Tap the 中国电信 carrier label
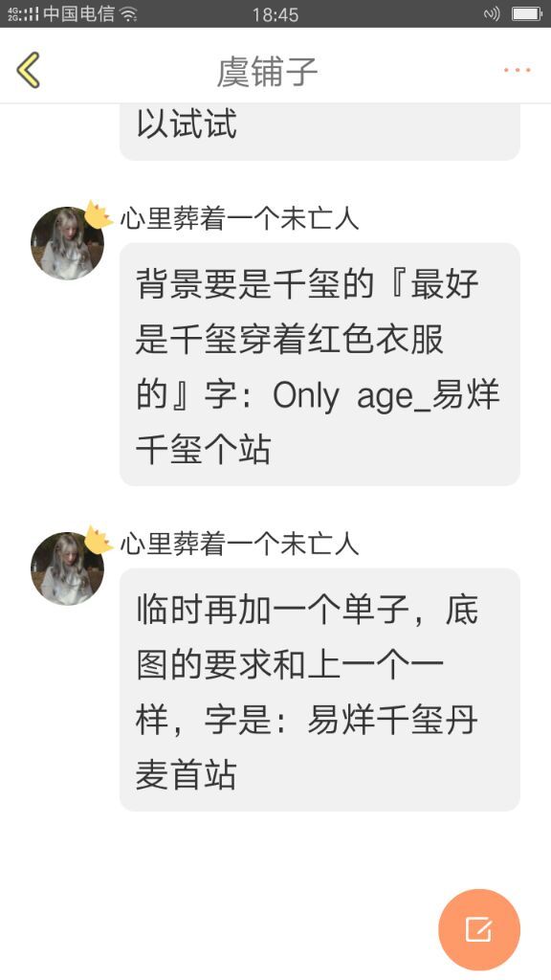Screen dimensions: 551x980 pyautogui.click(x=79, y=14)
